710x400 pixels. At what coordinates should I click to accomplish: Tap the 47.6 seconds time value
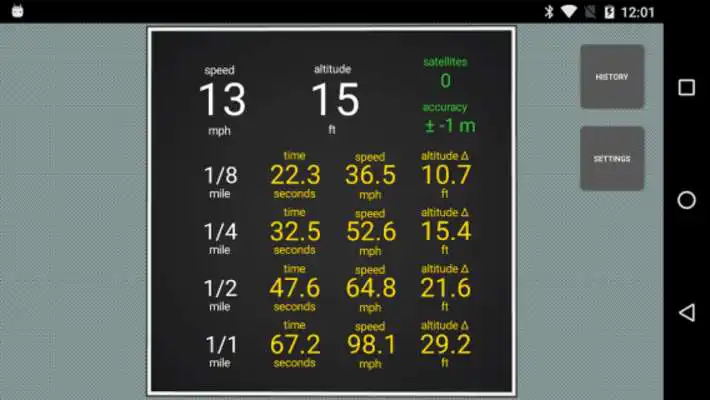295,288
